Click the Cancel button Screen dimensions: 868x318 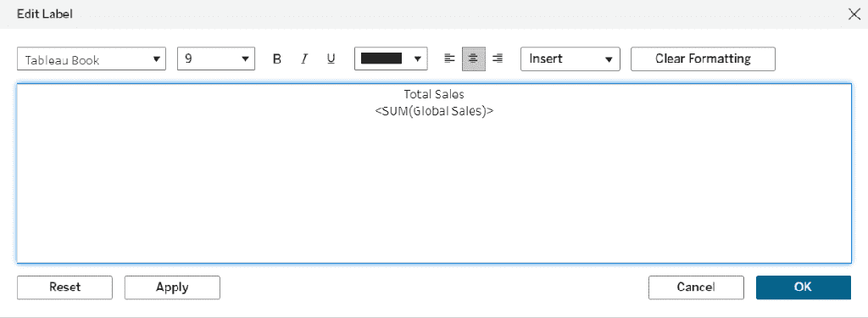pos(696,287)
